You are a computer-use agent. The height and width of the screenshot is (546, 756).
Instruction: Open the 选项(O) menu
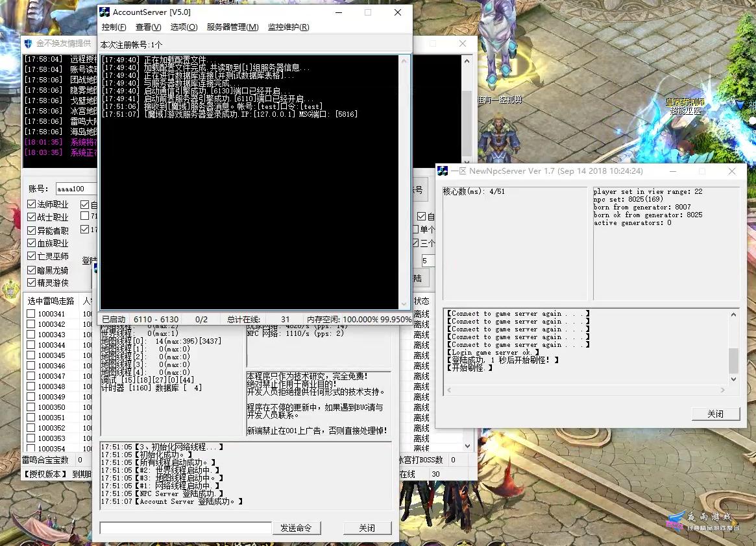(184, 27)
